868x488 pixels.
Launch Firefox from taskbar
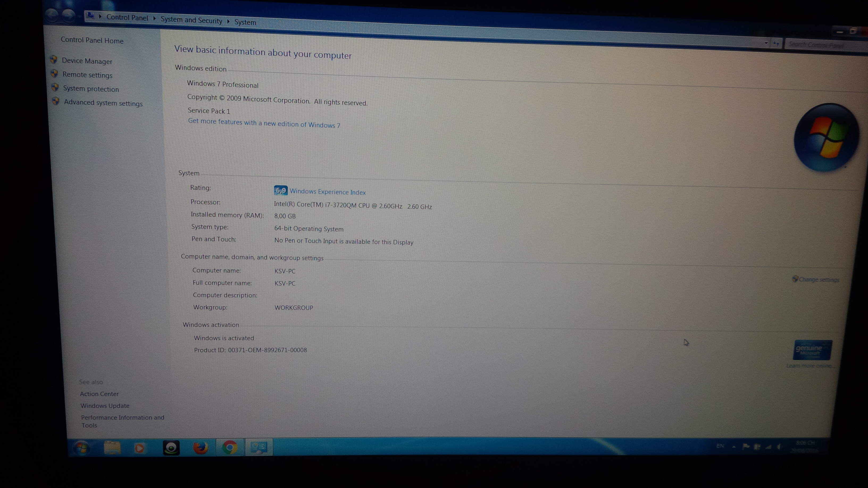pos(201,448)
